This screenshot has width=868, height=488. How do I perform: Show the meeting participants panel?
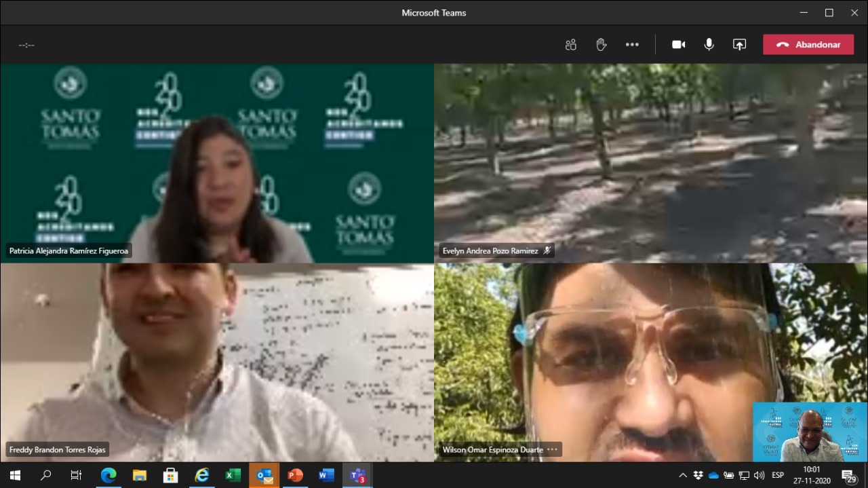570,45
